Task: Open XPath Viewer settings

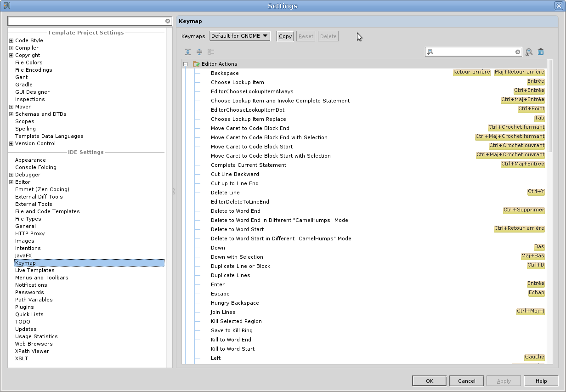Action: pyautogui.click(x=32, y=351)
